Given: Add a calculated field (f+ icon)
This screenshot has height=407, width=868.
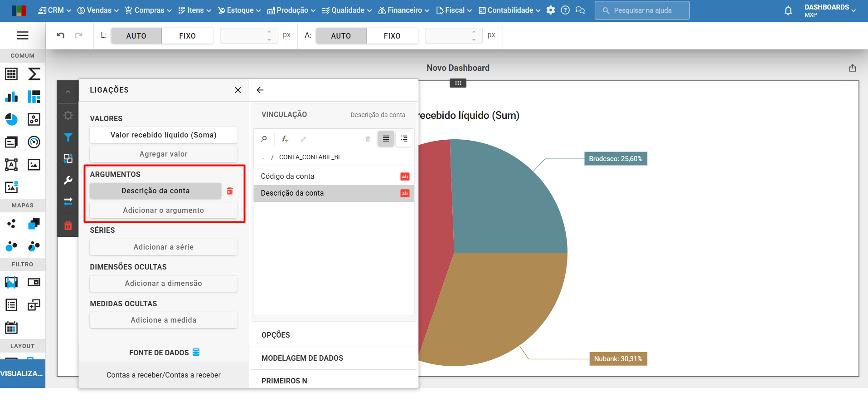Looking at the screenshot, I should click(285, 139).
